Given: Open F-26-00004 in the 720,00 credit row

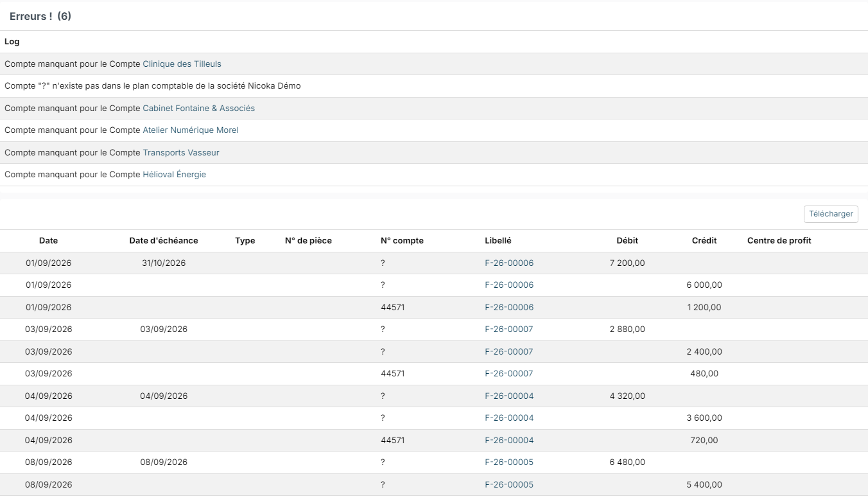Looking at the screenshot, I should (509, 440).
